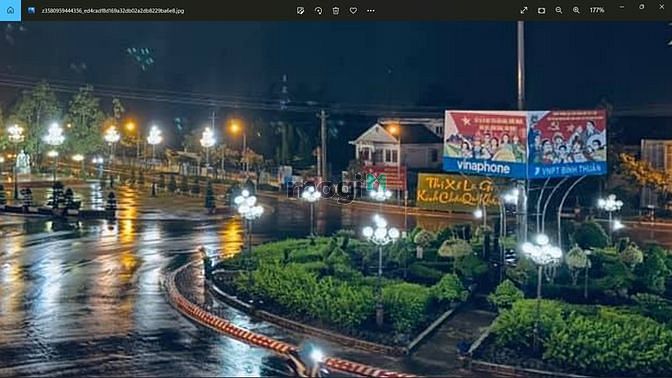Open the See more three-dots menu
672x378 pixels.
click(x=371, y=10)
